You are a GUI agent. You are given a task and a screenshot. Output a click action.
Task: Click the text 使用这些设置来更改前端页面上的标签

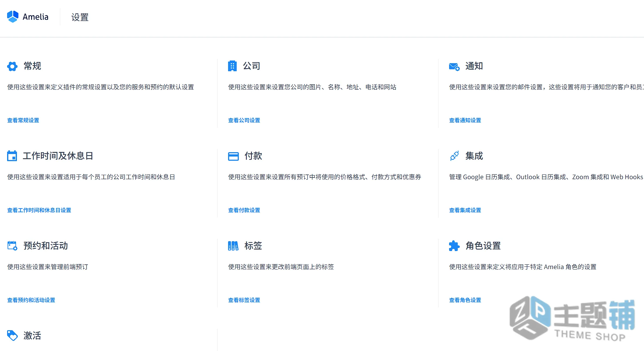click(281, 267)
